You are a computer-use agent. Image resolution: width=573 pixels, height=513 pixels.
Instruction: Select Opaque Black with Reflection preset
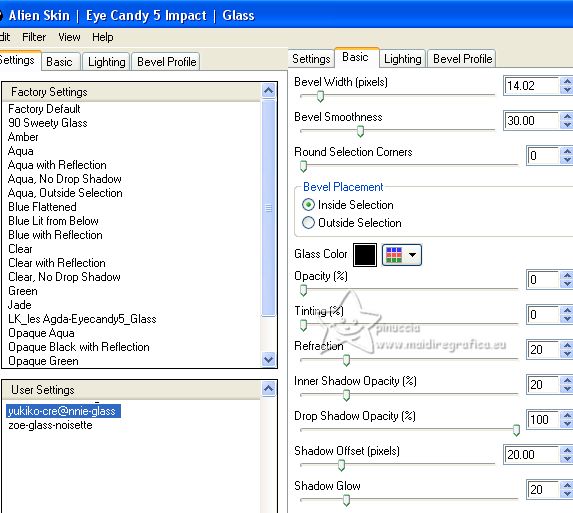coord(79,347)
